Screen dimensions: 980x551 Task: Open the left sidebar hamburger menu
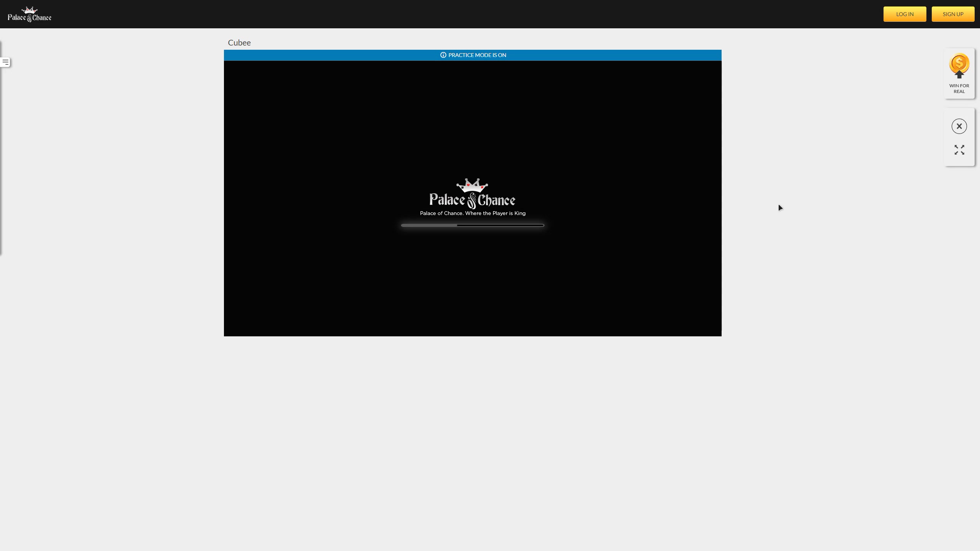(x=5, y=62)
